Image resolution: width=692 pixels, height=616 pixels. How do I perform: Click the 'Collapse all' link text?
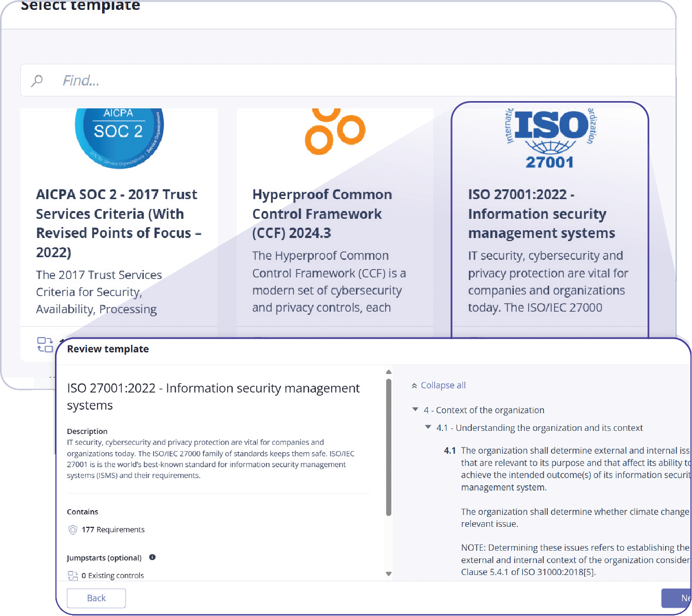coord(443,385)
